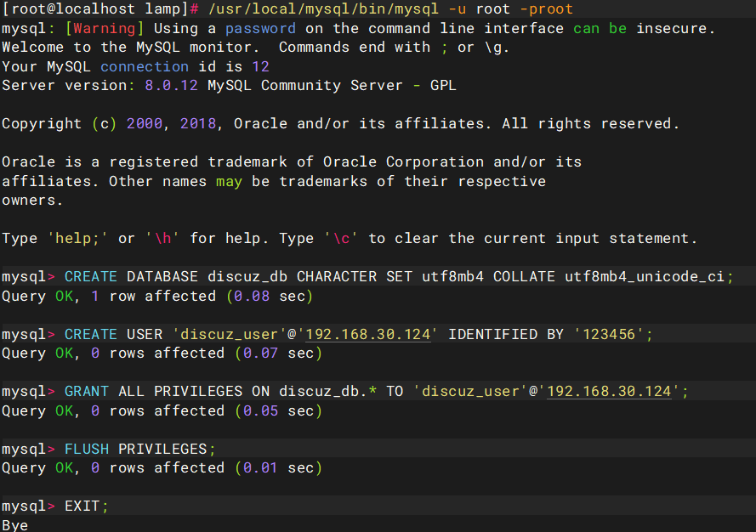Click IP '192.168.30.124' in GRANT line

tap(609, 391)
